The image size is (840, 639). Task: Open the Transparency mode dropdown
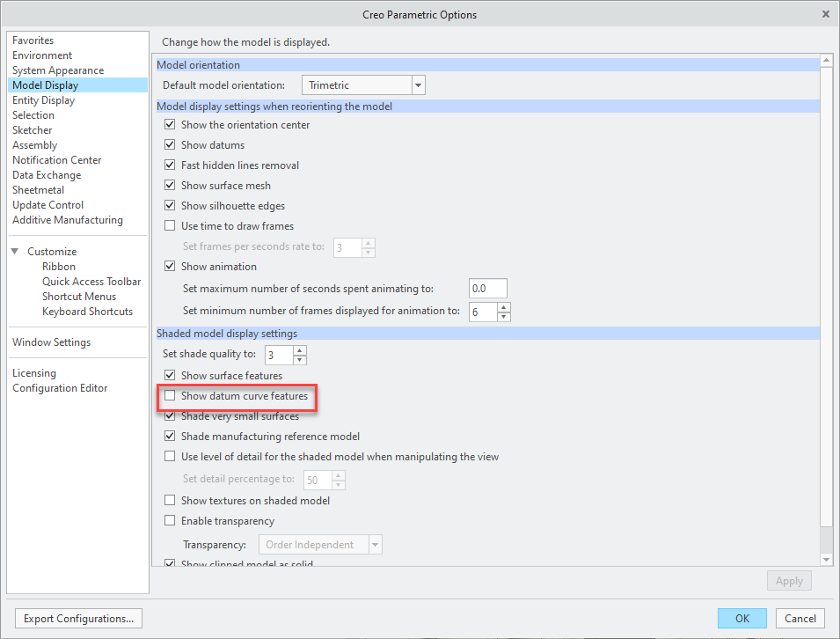coord(376,544)
